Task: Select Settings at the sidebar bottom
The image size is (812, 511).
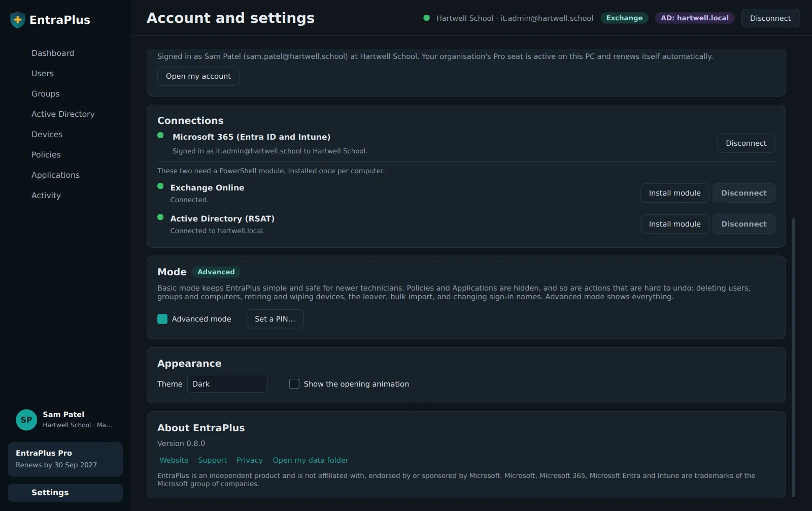Action: [65, 493]
